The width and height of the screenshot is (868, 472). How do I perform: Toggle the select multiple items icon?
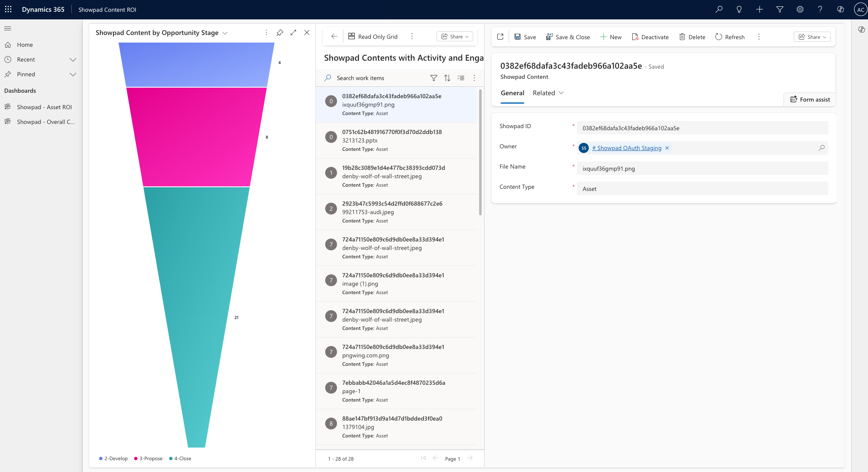(x=461, y=78)
